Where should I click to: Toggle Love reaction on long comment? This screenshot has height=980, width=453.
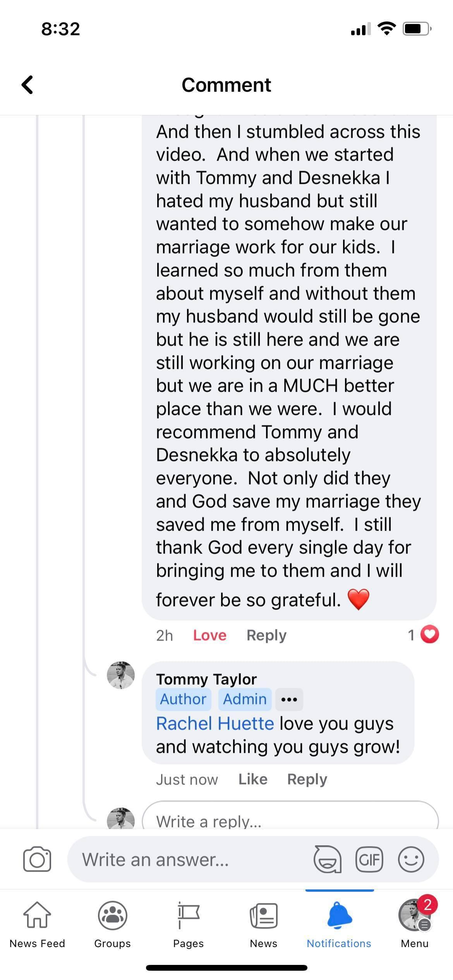pos(209,636)
